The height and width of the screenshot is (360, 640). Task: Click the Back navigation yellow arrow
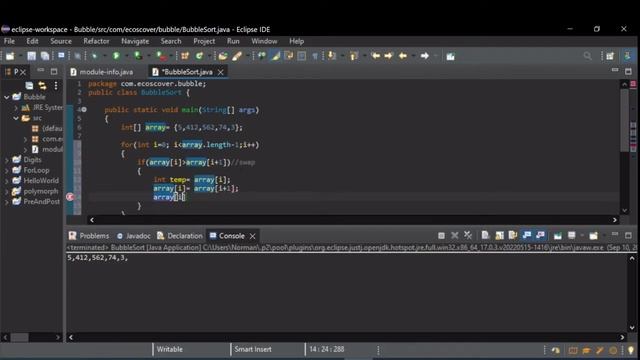[403, 56]
